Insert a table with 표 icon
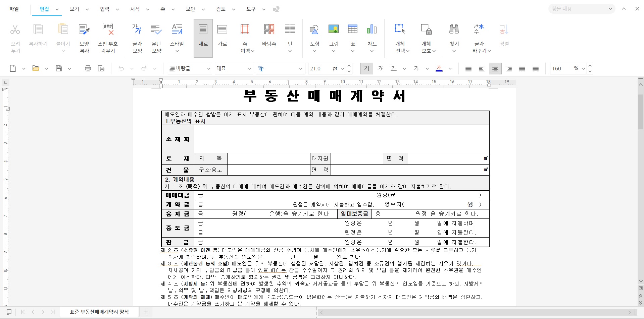Viewport: 644px width, 319px height. pyautogui.click(x=353, y=29)
